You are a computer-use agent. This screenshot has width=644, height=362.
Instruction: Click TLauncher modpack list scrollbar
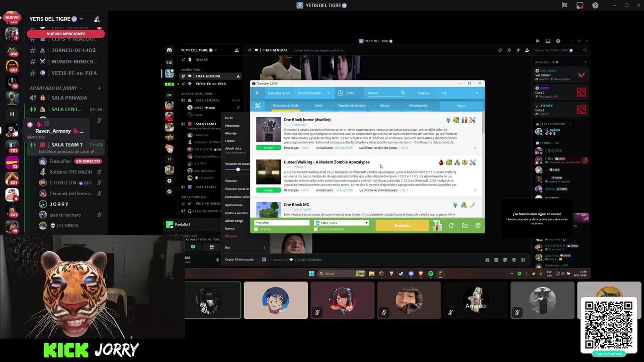point(483,123)
